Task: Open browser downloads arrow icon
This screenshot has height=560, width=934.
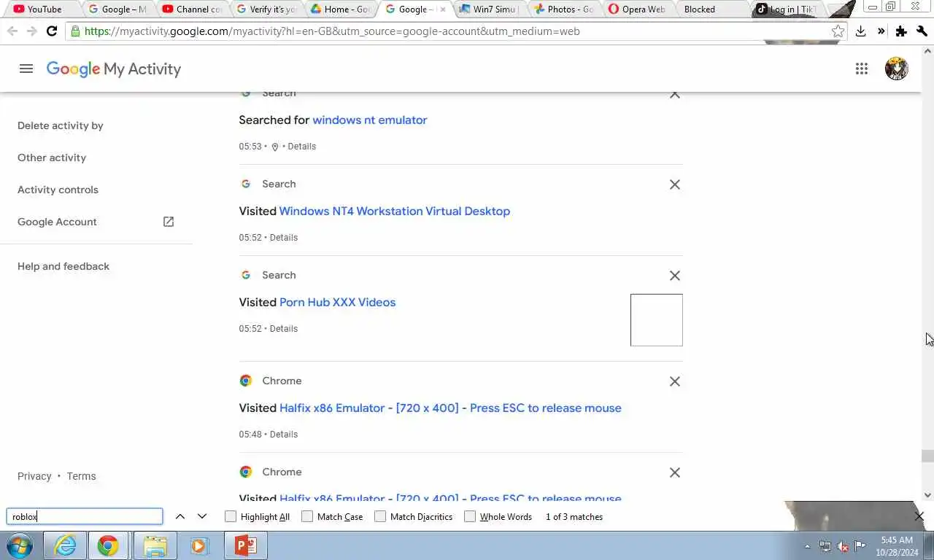Action: pos(860,31)
